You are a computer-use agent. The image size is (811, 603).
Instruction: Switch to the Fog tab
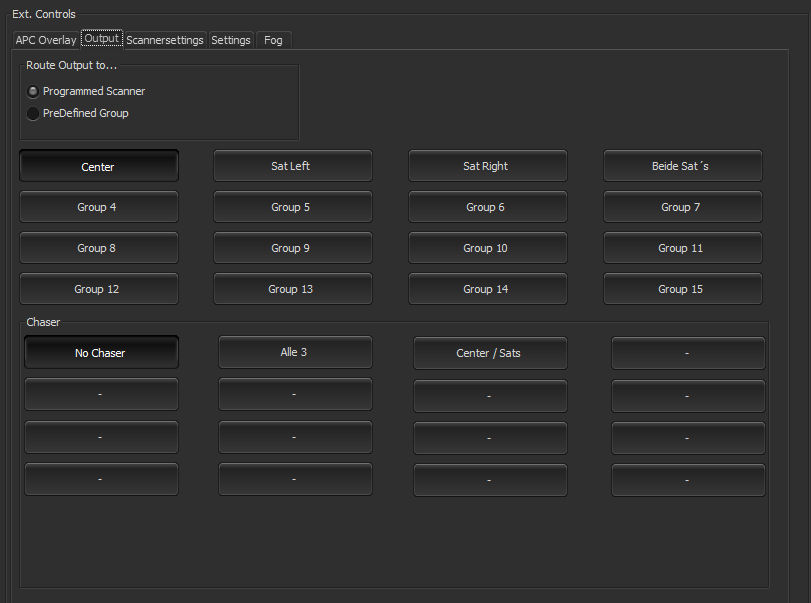click(x=273, y=40)
